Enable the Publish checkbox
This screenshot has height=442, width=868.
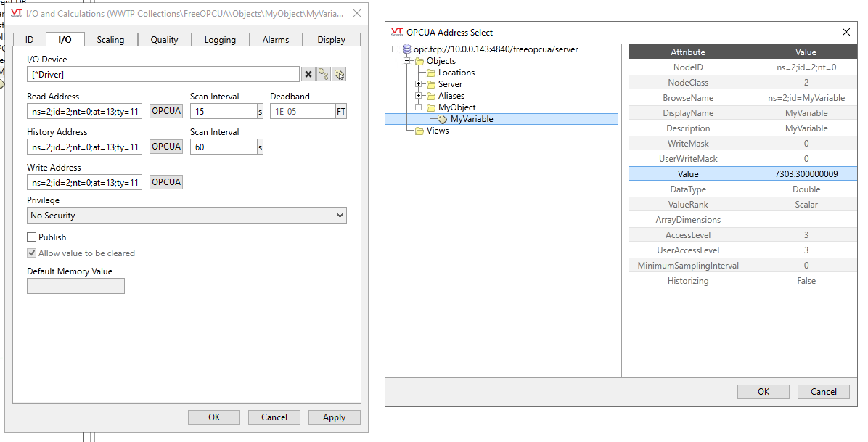[32, 237]
